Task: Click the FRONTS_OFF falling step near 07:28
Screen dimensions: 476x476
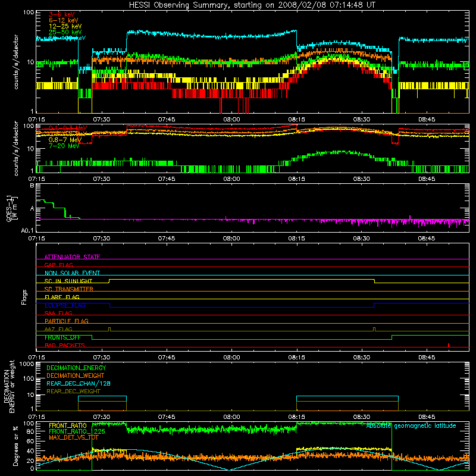Action: 92,337
